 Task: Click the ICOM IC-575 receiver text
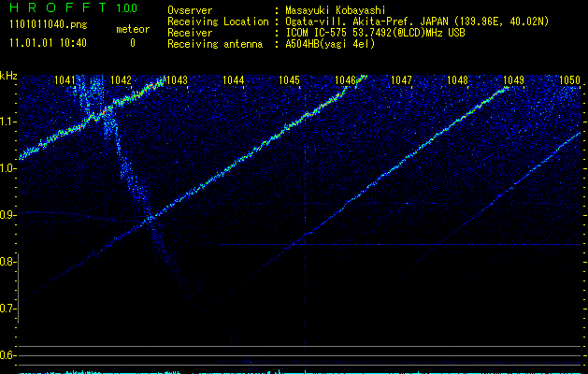(x=375, y=33)
